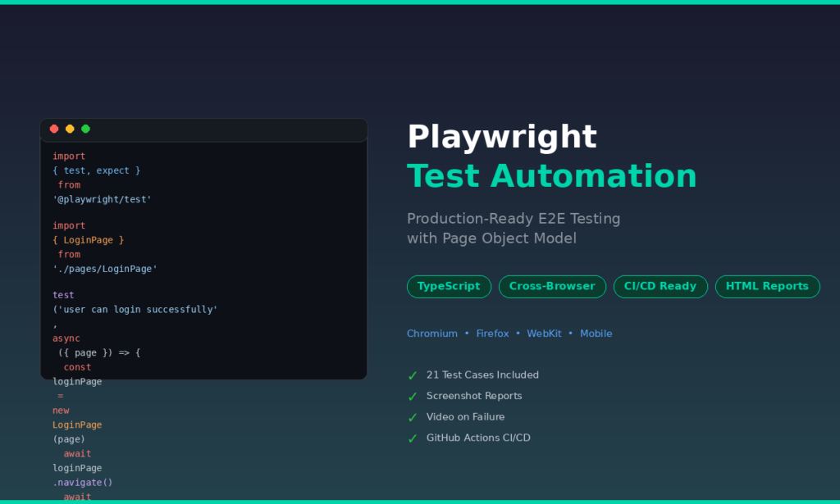
Task: Click the 'Screenshot Reports' text
Action: point(474,396)
